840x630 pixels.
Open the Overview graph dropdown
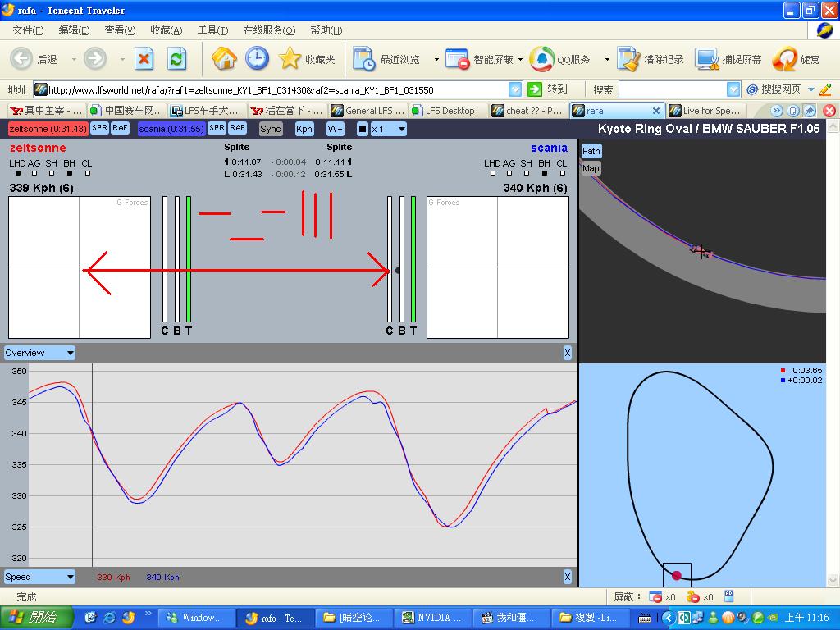39,353
